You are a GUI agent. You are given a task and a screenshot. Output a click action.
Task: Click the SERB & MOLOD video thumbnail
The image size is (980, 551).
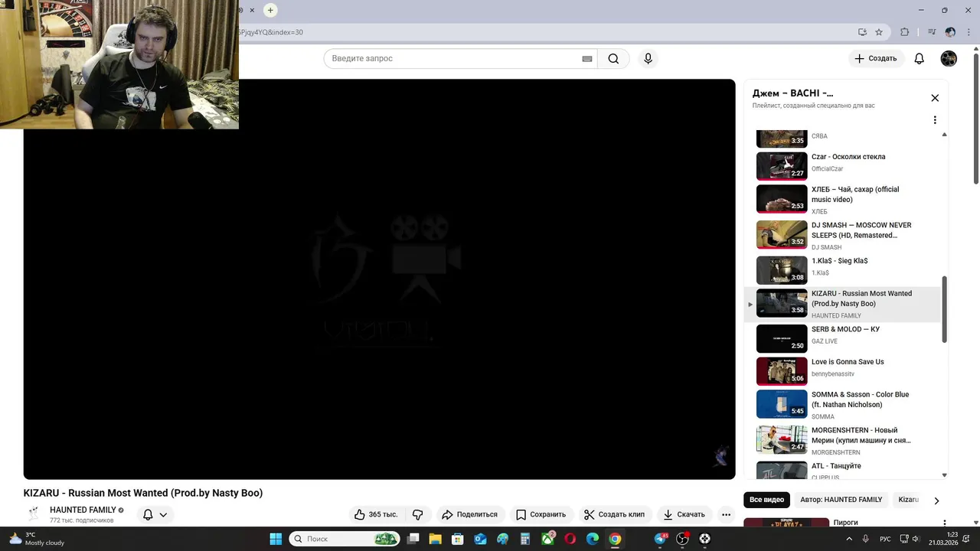point(782,338)
